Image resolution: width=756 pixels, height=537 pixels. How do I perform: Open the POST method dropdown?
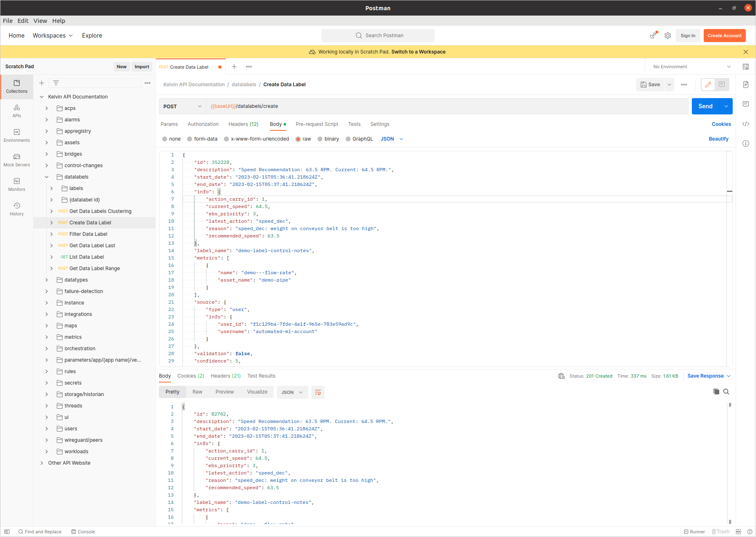pos(182,106)
